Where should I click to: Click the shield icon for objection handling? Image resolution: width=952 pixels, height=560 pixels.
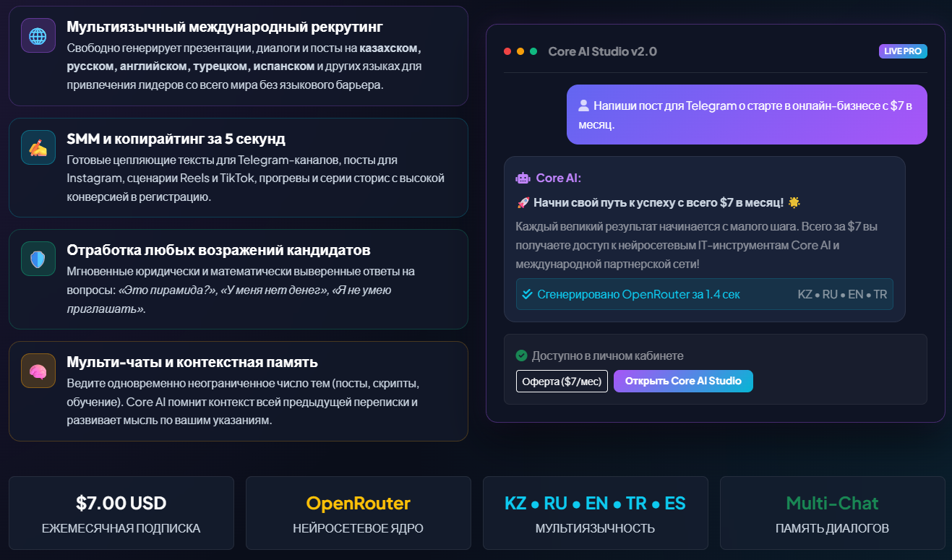pos(38,259)
